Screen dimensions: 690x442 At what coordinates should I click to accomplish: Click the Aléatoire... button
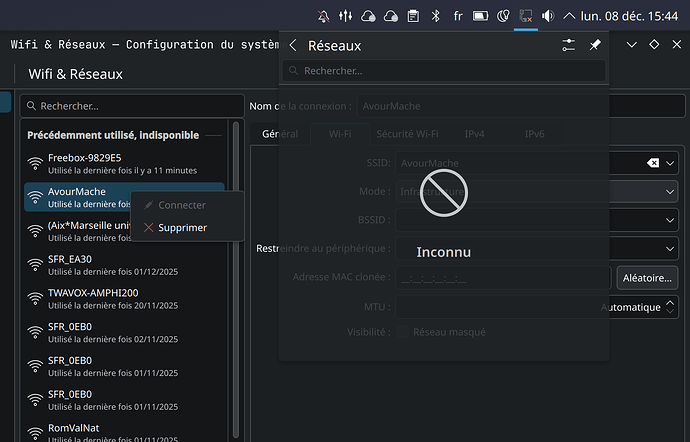click(x=648, y=277)
